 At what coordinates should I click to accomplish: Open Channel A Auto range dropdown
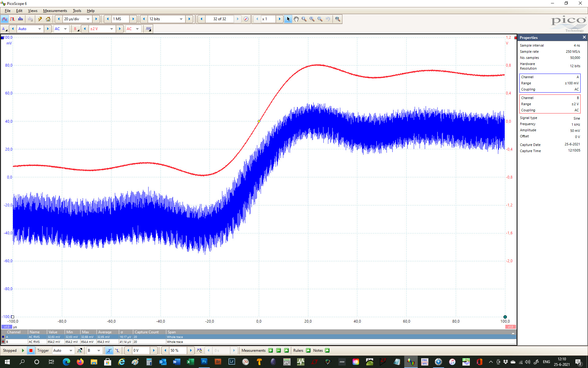point(40,29)
